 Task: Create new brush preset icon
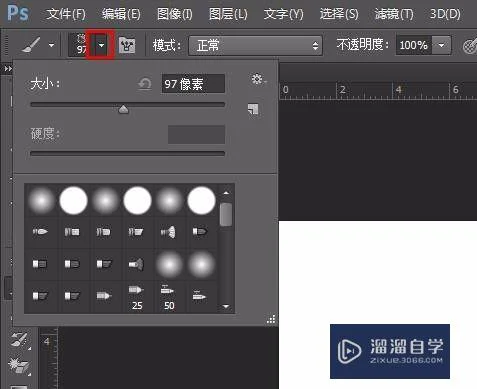[253, 109]
